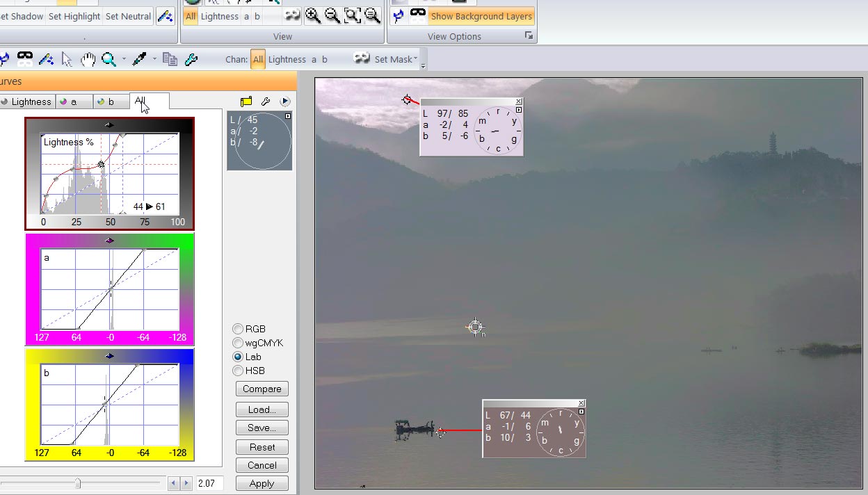The image size is (868, 495).
Task: Select the wgCMYK radio button
Action: tap(239, 343)
